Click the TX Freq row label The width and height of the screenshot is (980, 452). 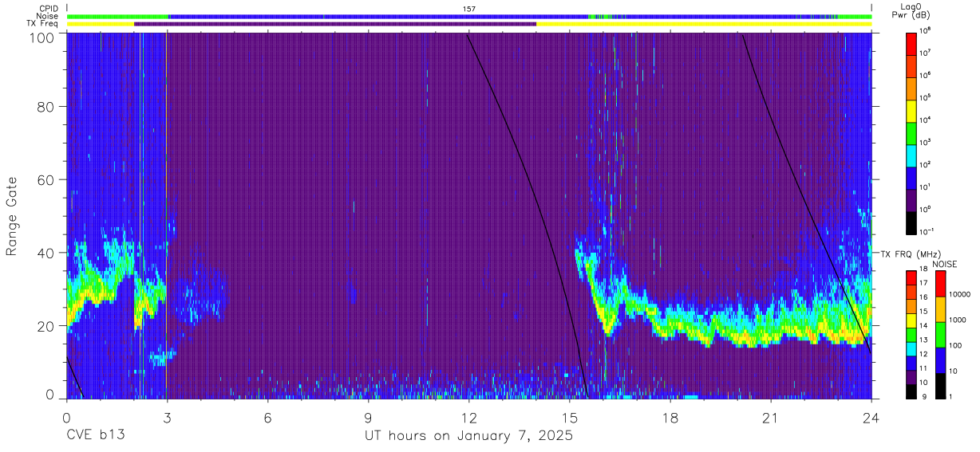coord(43,24)
